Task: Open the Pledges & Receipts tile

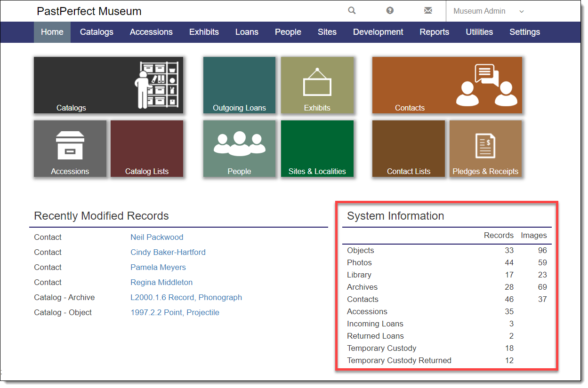Action: [x=485, y=149]
